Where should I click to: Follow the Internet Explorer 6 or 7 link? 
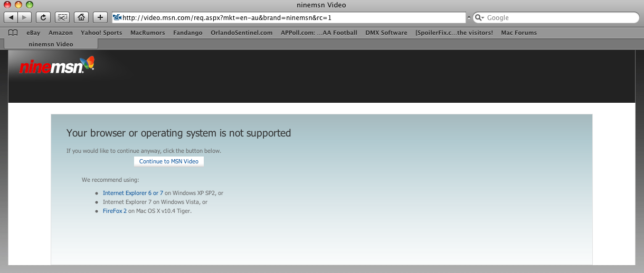tap(133, 193)
